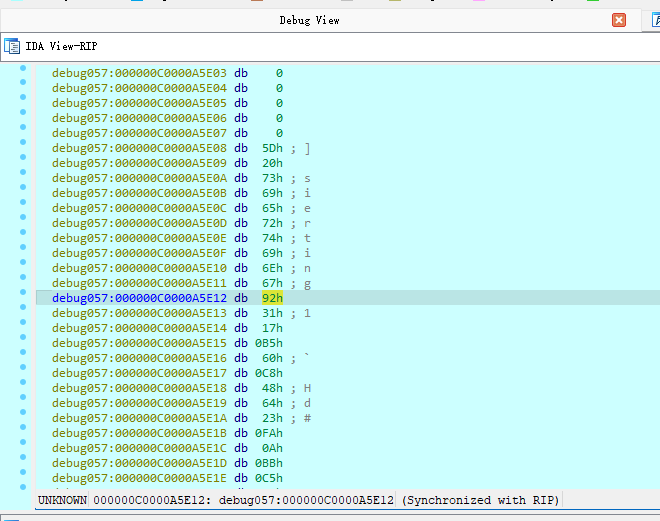This screenshot has height=521, width=660.
Task: Click the 23h byte value
Action: coord(272,418)
